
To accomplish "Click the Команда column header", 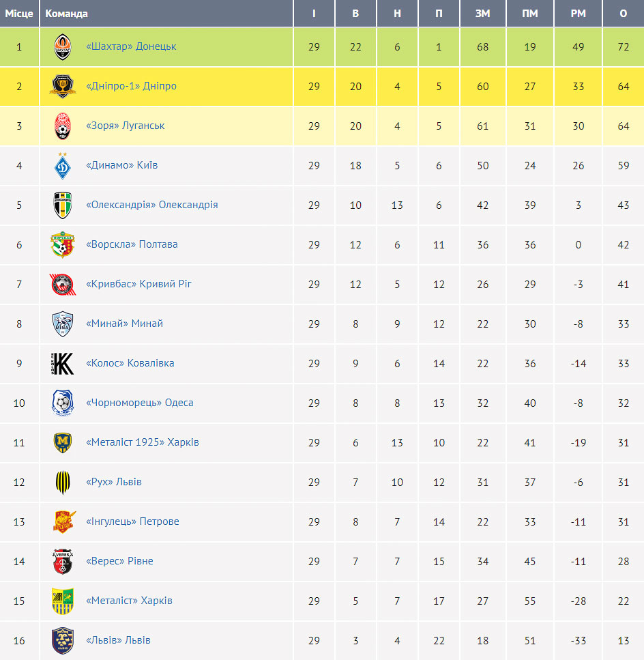I will point(166,14).
